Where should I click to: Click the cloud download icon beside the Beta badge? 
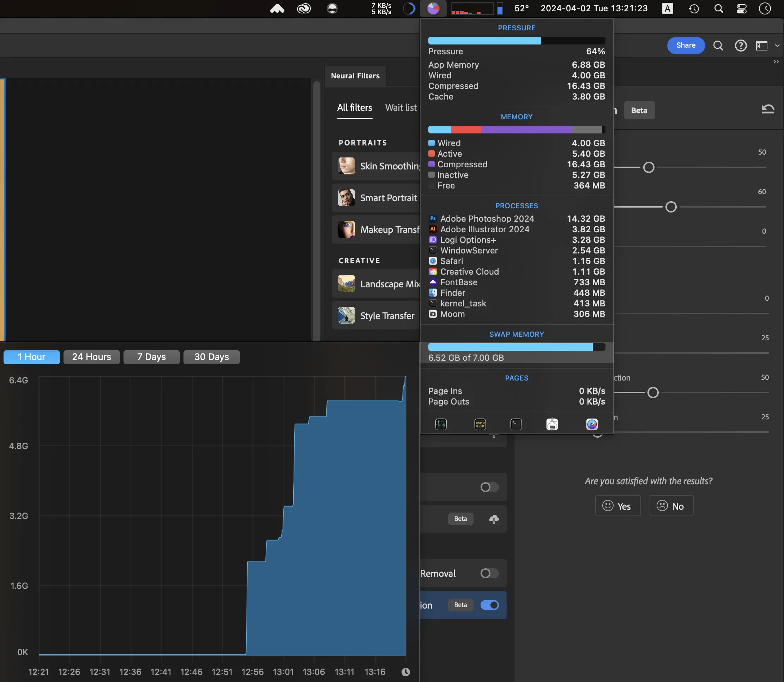[x=494, y=519]
